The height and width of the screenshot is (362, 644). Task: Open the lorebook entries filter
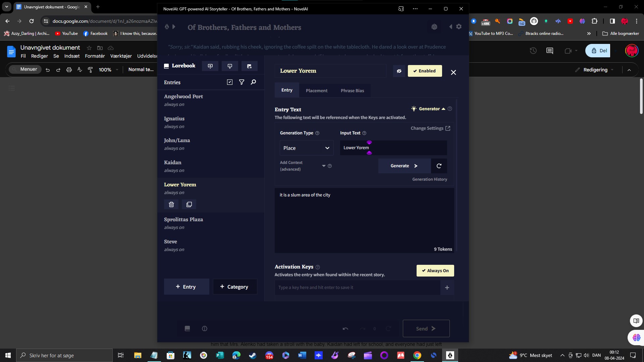click(x=241, y=82)
